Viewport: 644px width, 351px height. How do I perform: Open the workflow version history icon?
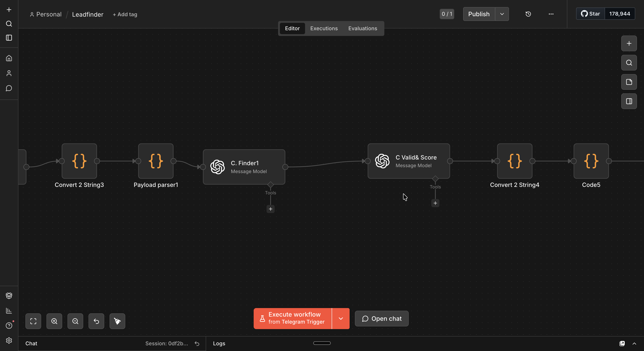point(528,14)
